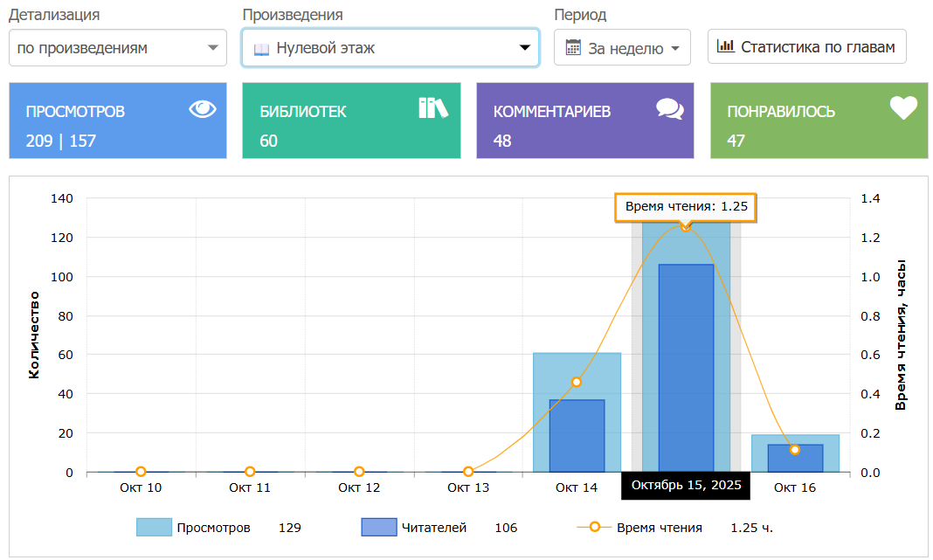The image size is (933, 560).
Task: Click the heart icon on Понравилось card
Action: tap(903, 107)
